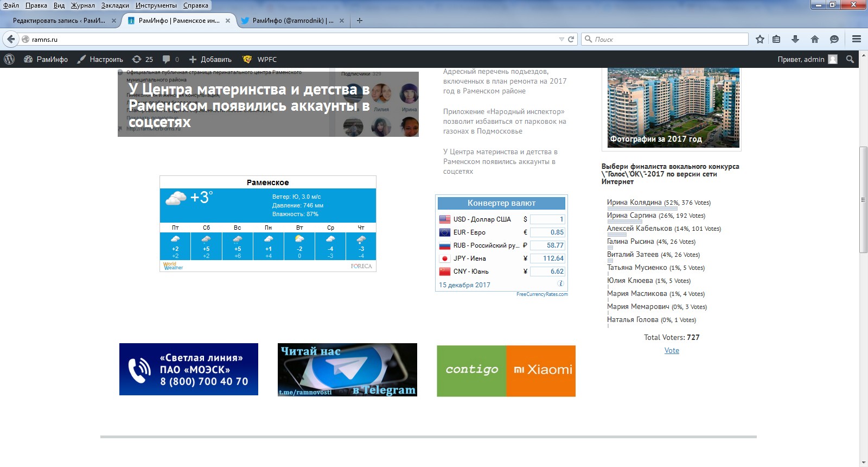This screenshot has height=467, width=868.
Task: Open the Правка menu
Action: (x=36, y=5)
